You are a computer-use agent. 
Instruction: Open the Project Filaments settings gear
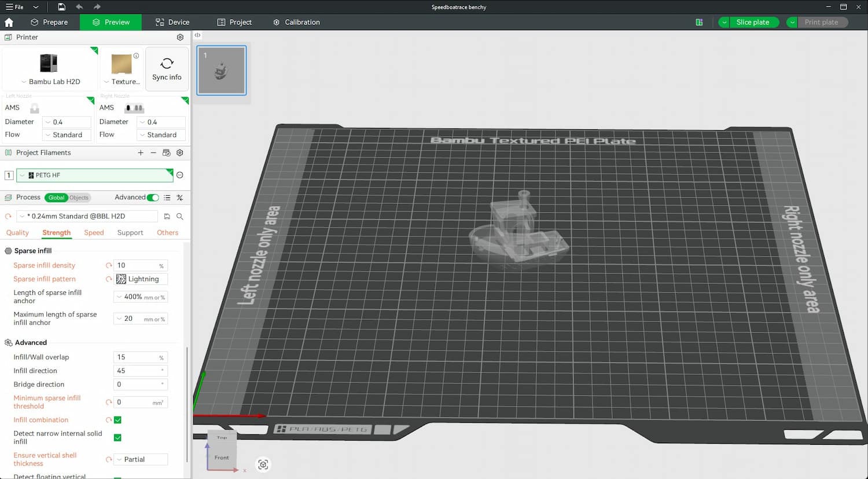(x=180, y=153)
